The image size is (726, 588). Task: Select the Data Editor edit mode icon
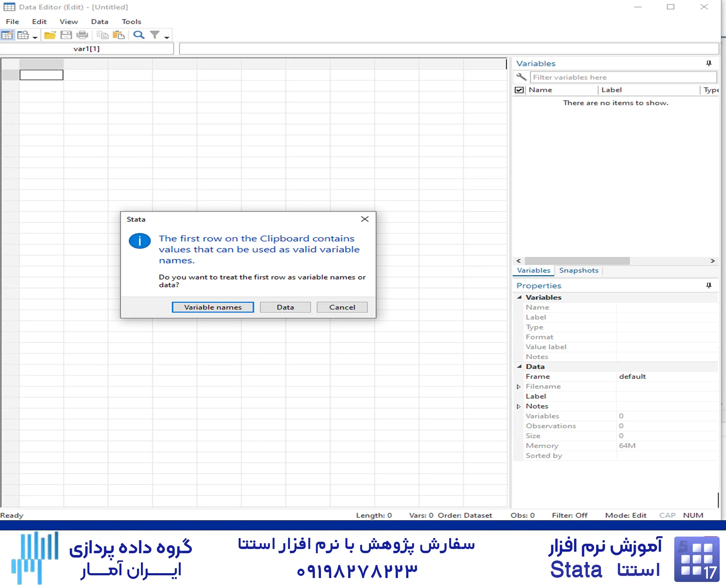point(8,34)
